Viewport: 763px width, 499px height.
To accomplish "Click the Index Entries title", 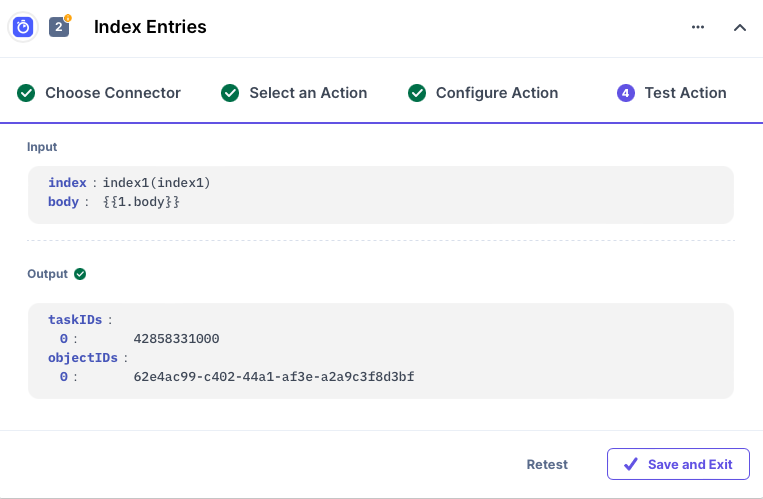I will pyautogui.click(x=150, y=27).
